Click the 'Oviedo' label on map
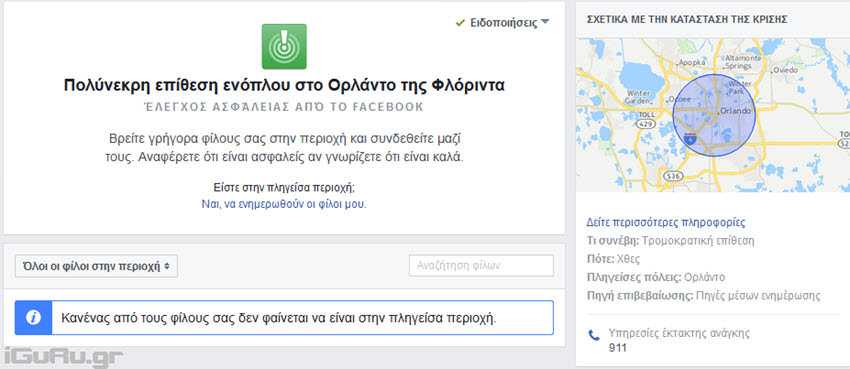Image resolution: width=850 pixels, height=369 pixels. pos(784,70)
